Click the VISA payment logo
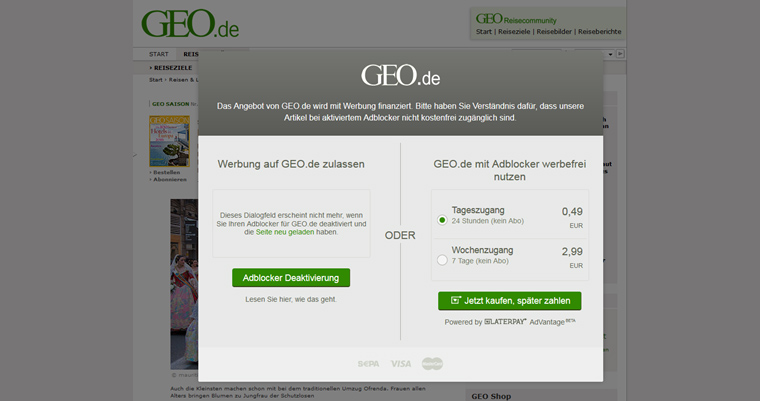This screenshot has width=760, height=401. [401, 364]
